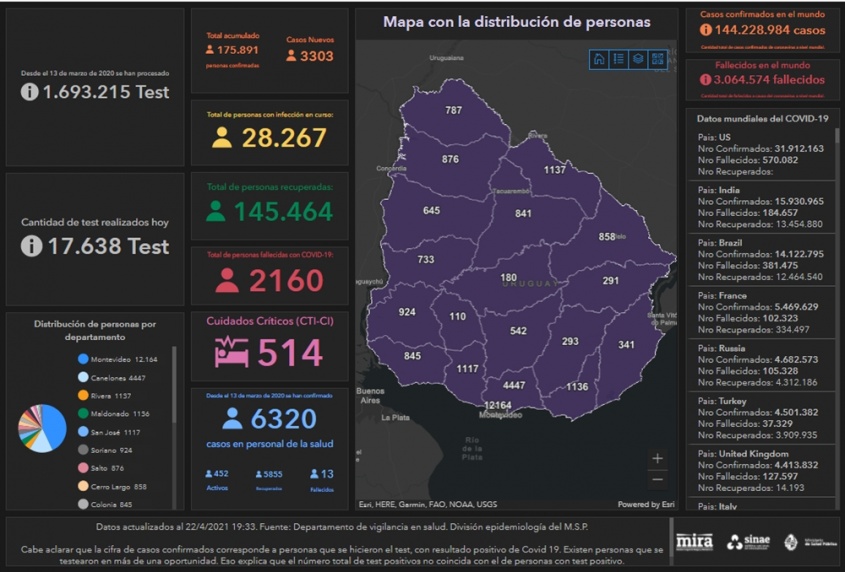The image size is (845, 572).
Task: Click the Powered by Esri link
Action: click(646, 504)
